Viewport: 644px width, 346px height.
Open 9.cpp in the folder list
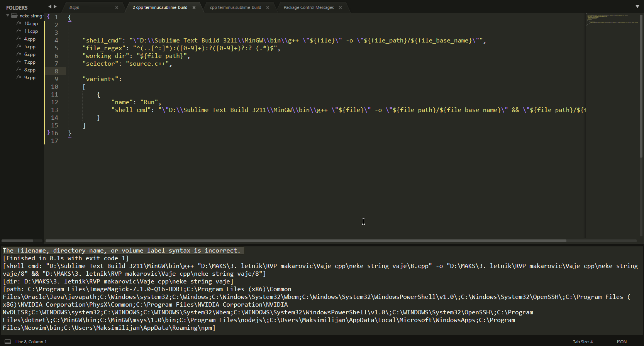(x=30, y=78)
